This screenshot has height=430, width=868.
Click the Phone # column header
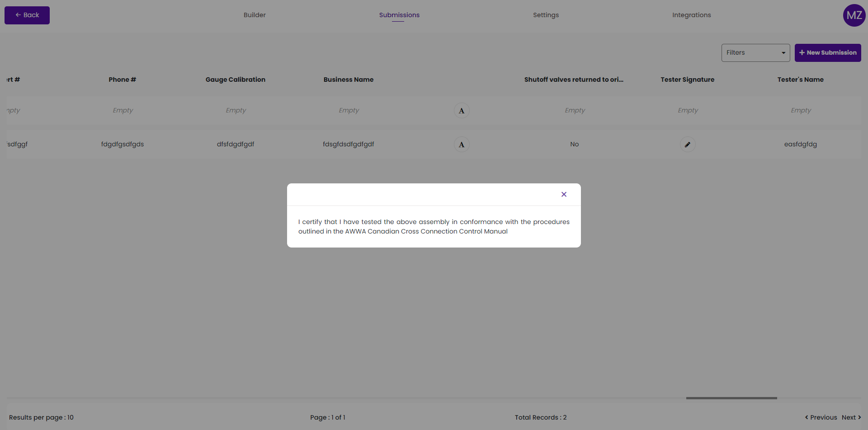(x=123, y=79)
